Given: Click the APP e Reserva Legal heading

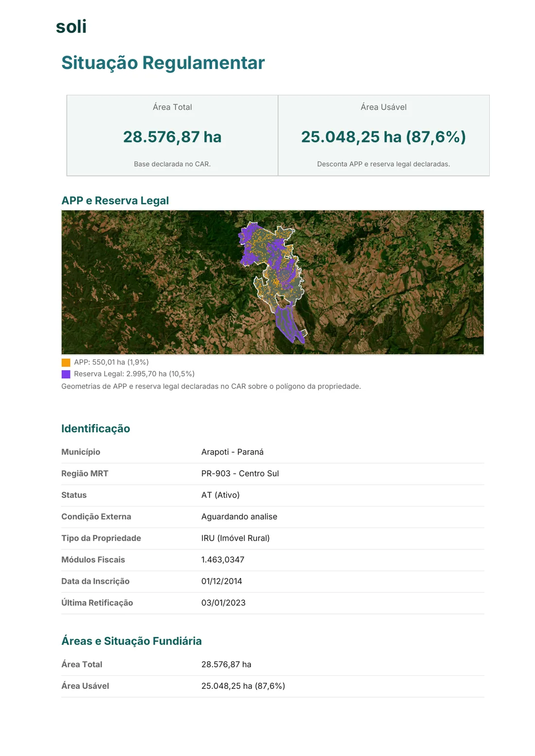Looking at the screenshot, I should 115,201.
